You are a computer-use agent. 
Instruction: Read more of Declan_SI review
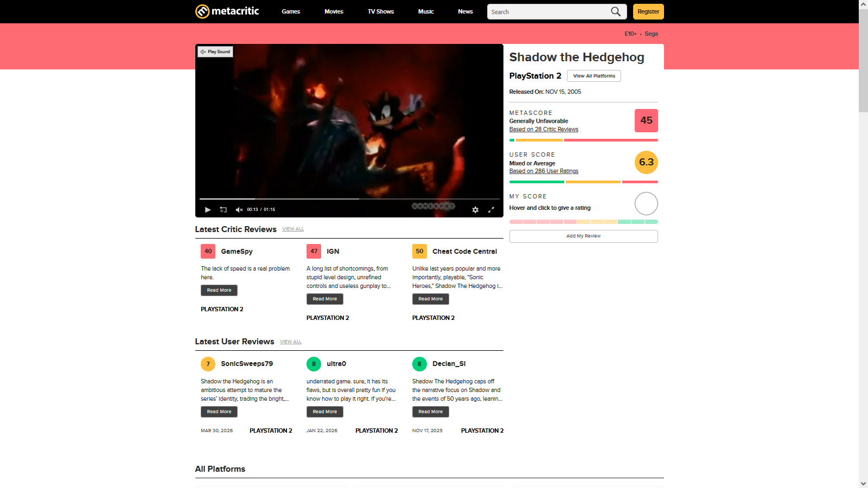click(x=431, y=412)
